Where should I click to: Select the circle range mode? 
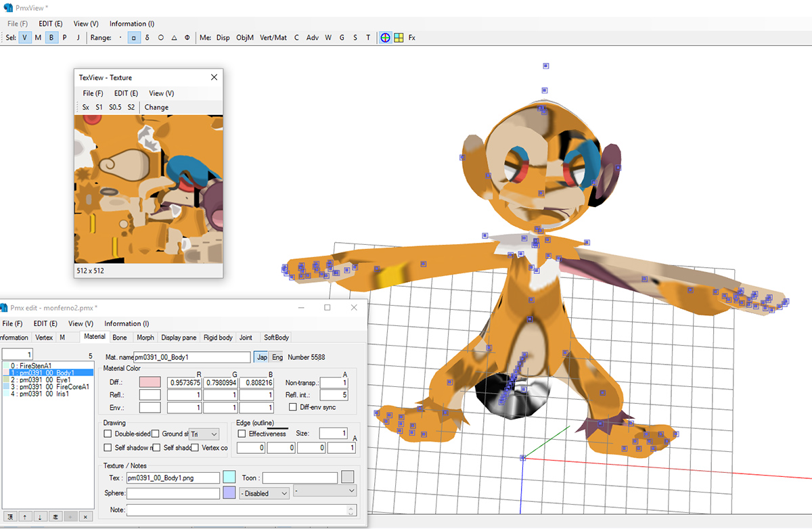[161, 38]
